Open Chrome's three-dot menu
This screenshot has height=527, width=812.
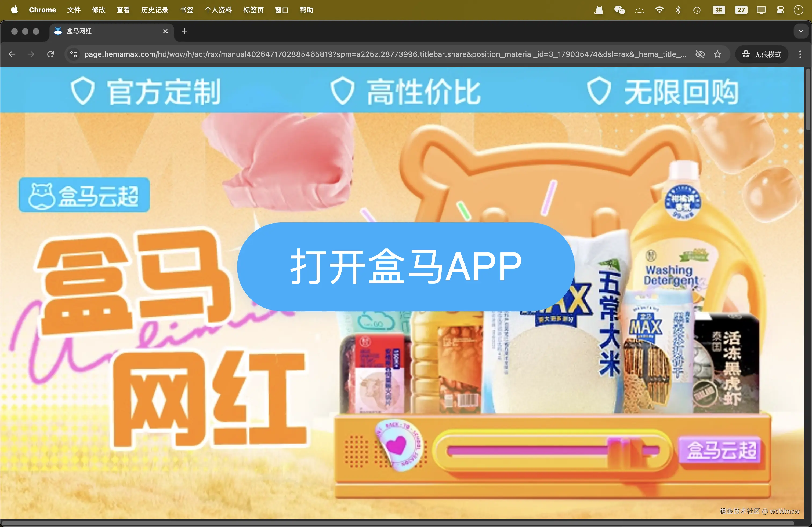(x=800, y=54)
